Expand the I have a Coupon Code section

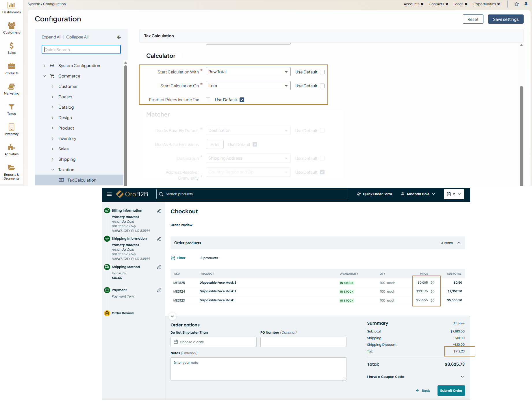coord(462,377)
